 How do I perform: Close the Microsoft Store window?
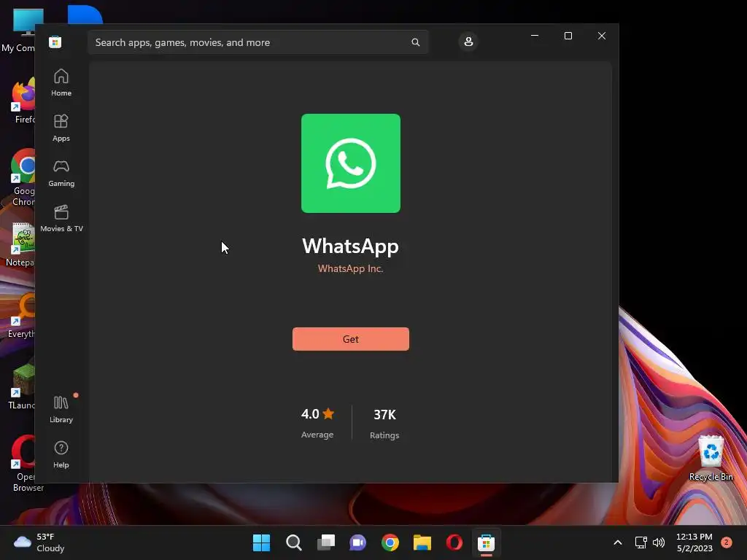point(602,36)
